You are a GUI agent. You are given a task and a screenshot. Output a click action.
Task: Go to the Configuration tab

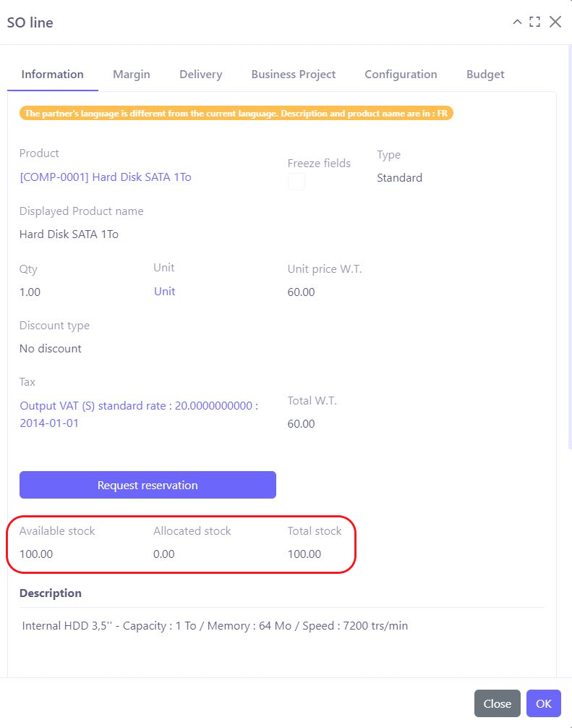(401, 74)
